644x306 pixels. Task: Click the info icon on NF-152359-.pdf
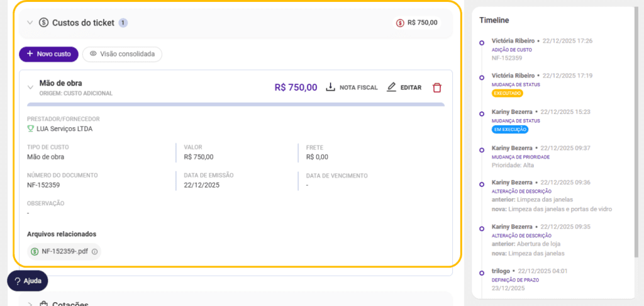(94, 252)
